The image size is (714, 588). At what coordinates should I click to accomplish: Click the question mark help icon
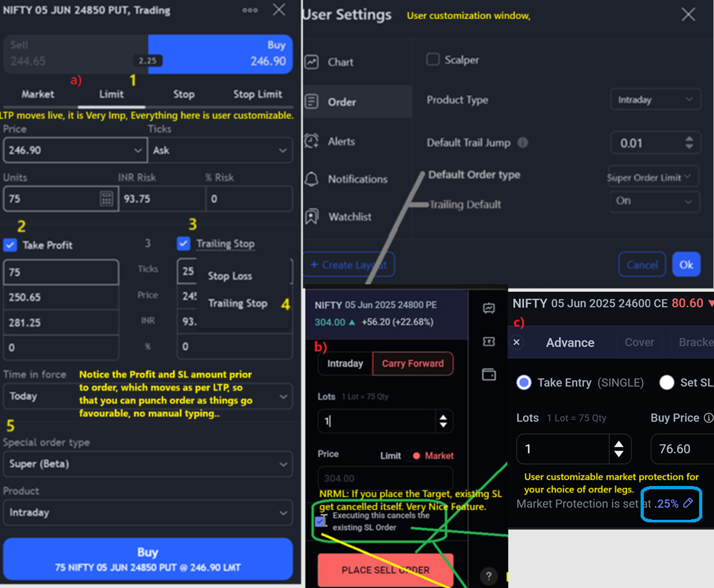coord(489,576)
